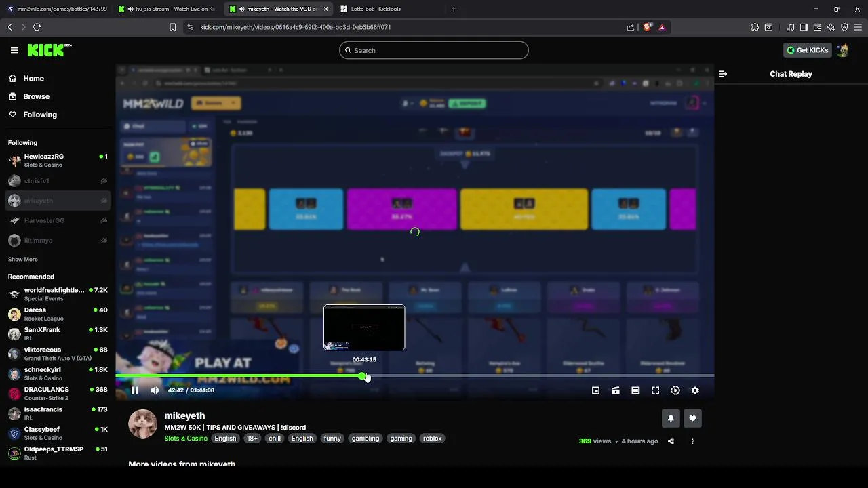Open the Slots & Casino category

(x=186, y=439)
